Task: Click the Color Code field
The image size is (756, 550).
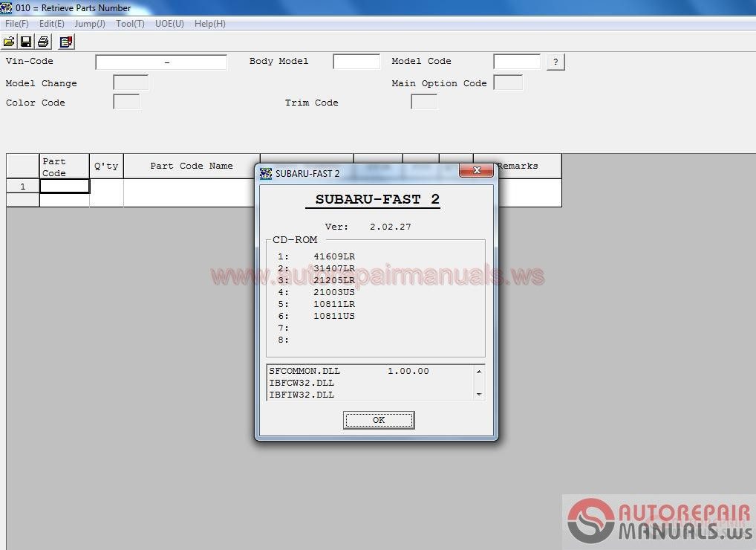Action: [126, 102]
